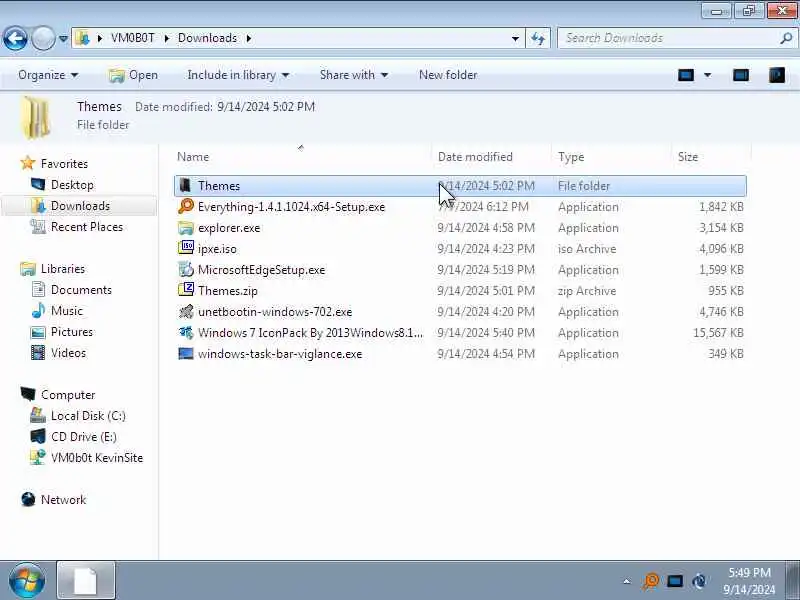Select the ipxe.iso file icon

(x=186, y=248)
